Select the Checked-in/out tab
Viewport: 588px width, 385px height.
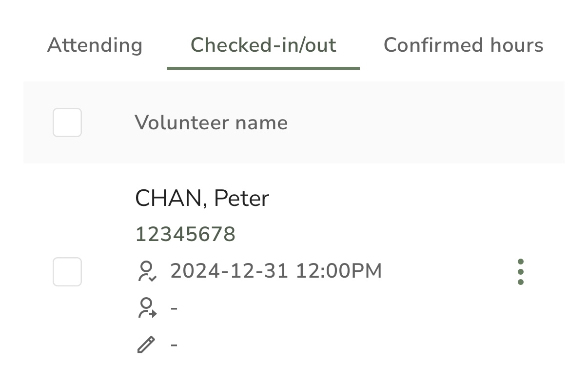[x=263, y=45]
